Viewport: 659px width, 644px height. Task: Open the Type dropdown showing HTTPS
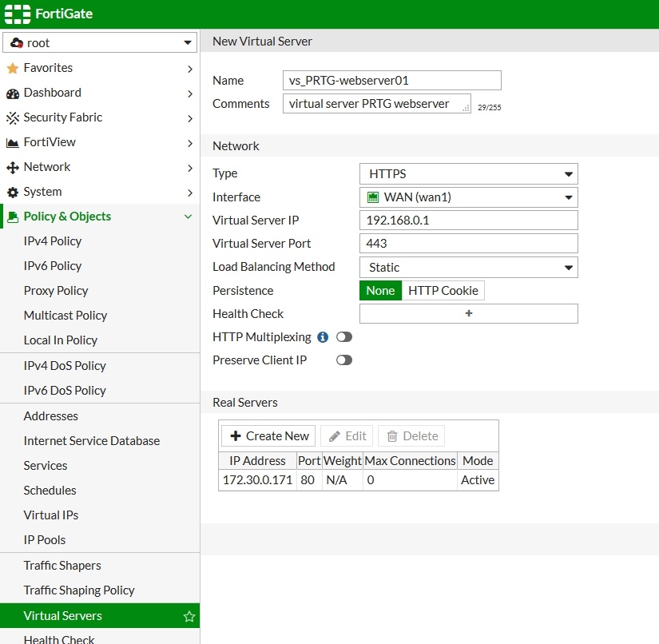[468, 173]
